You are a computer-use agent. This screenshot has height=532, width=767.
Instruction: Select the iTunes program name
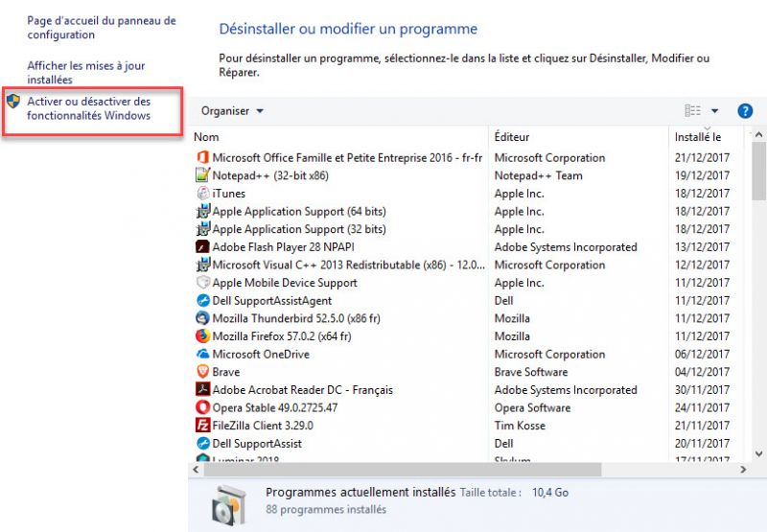229,193
